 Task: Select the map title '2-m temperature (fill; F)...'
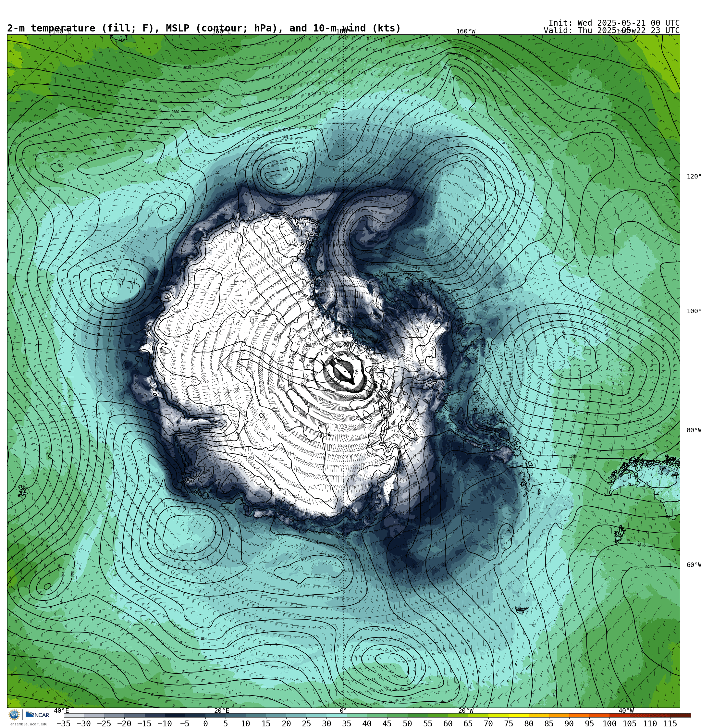204,28
